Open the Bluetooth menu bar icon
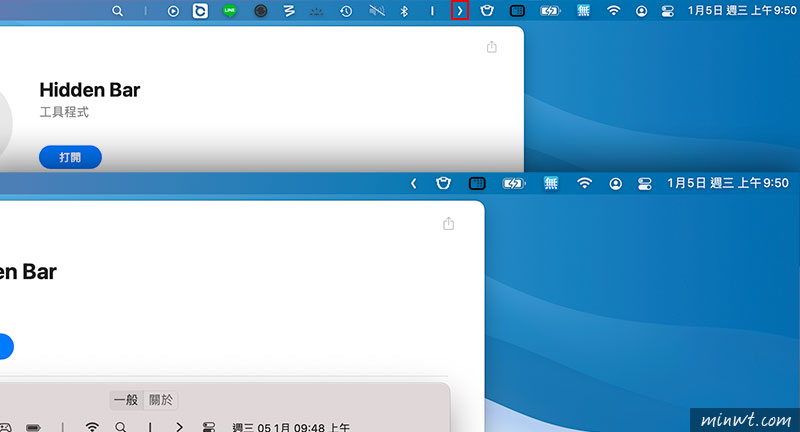 pos(404,11)
